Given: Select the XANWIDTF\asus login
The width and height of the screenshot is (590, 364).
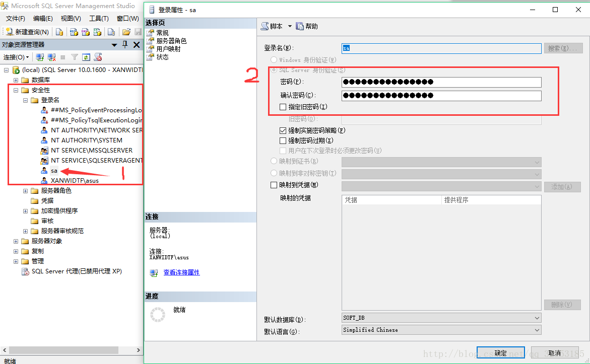Looking at the screenshot, I should pos(75,181).
